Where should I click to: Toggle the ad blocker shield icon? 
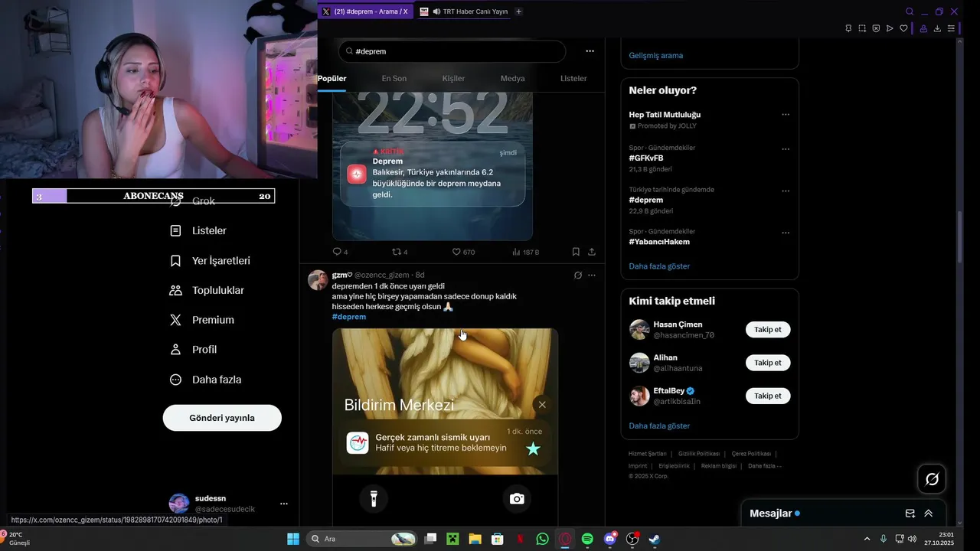pos(876,28)
